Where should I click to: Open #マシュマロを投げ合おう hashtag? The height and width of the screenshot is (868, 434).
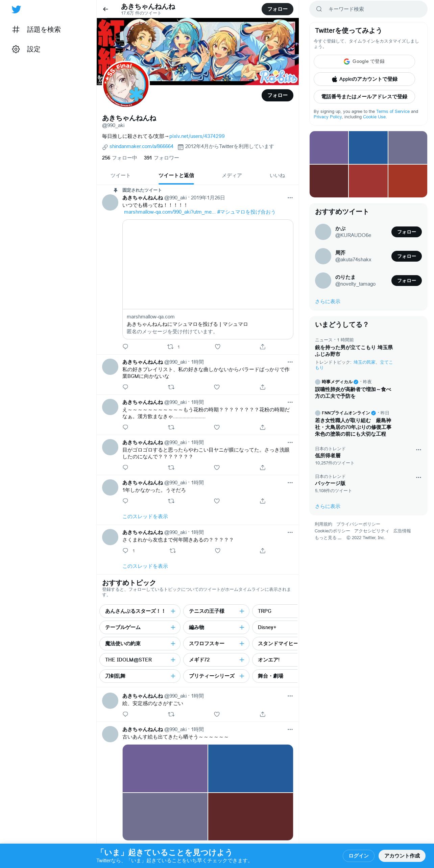(246, 212)
